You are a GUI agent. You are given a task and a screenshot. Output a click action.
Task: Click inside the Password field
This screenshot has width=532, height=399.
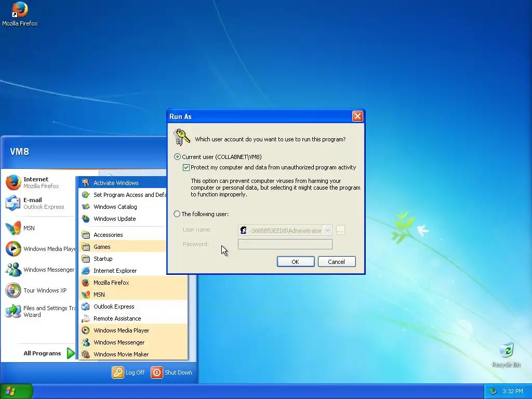tap(285, 244)
